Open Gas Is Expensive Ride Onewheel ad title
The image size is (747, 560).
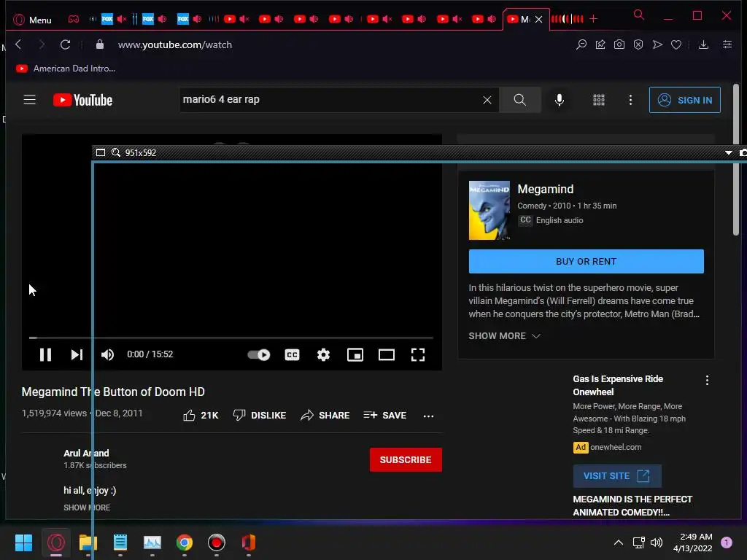pos(618,385)
